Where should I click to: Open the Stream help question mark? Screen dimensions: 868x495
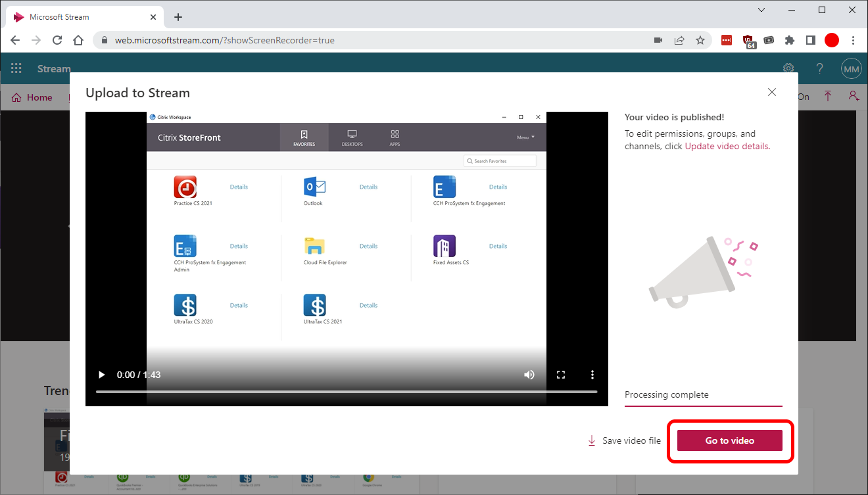click(819, 68)
